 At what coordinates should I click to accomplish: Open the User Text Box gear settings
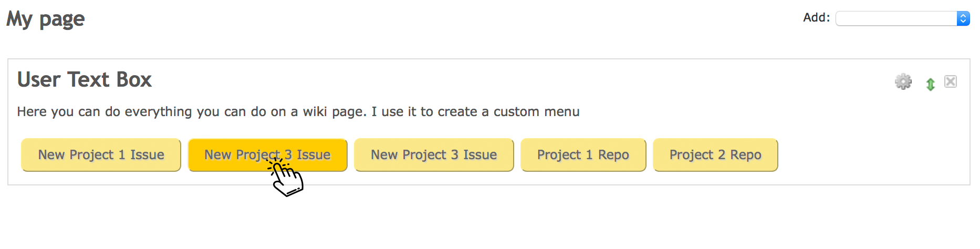(903, 82)
